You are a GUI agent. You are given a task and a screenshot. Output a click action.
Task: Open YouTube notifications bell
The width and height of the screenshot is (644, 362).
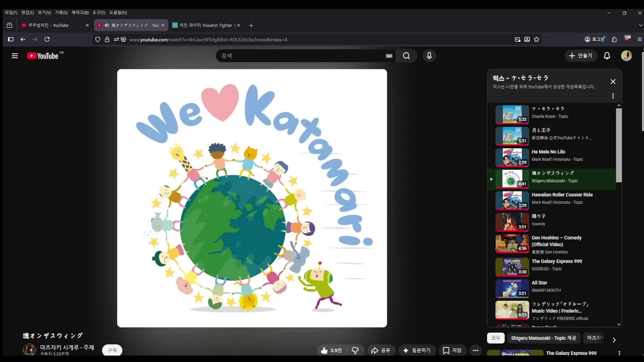[607, 56]
